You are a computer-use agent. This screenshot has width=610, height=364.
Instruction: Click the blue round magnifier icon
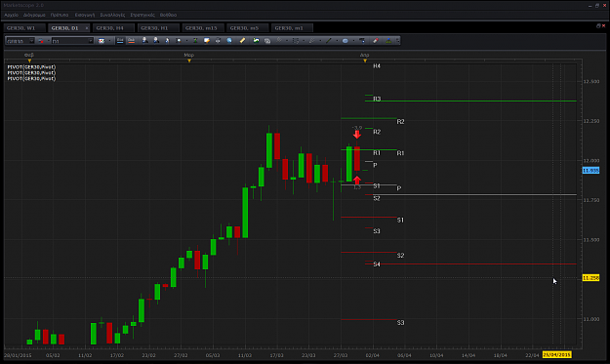point(229,40)
